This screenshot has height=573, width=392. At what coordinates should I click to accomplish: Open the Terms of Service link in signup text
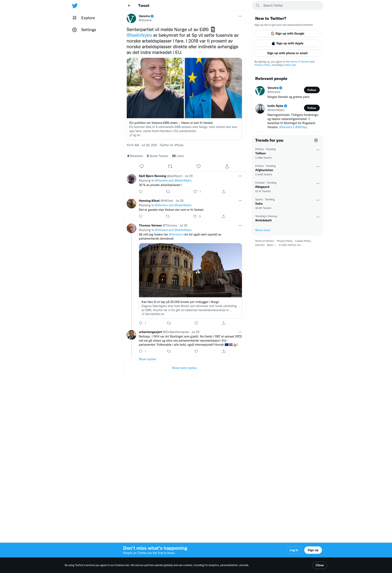(x=300, y=62)
